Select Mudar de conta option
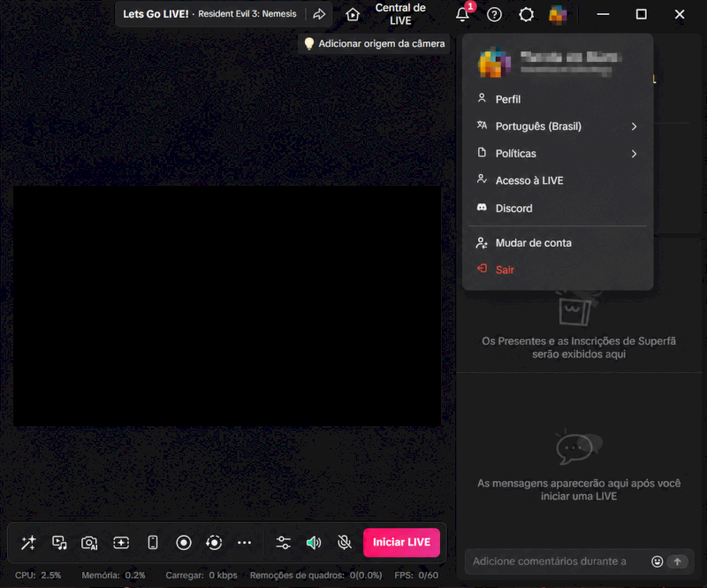 (558, 243)
